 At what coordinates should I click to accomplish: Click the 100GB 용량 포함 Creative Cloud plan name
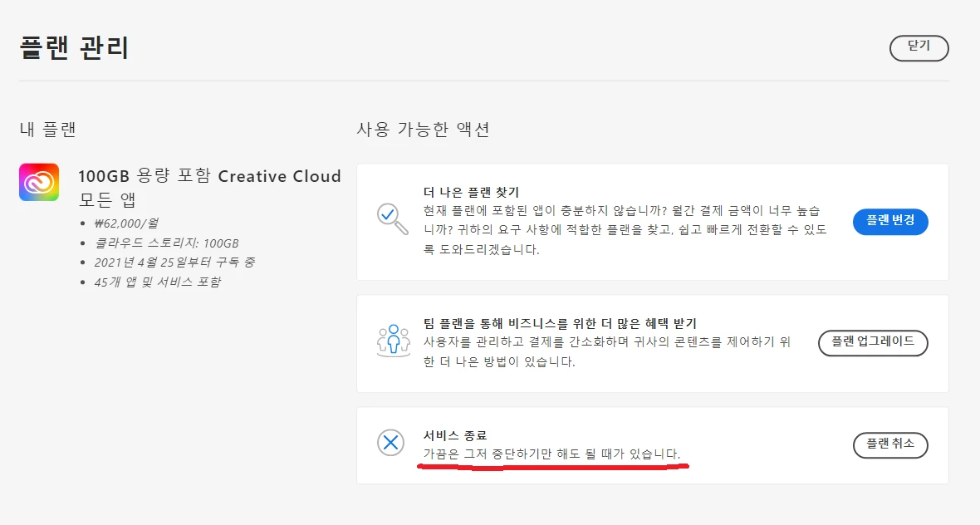click(209, 188)
